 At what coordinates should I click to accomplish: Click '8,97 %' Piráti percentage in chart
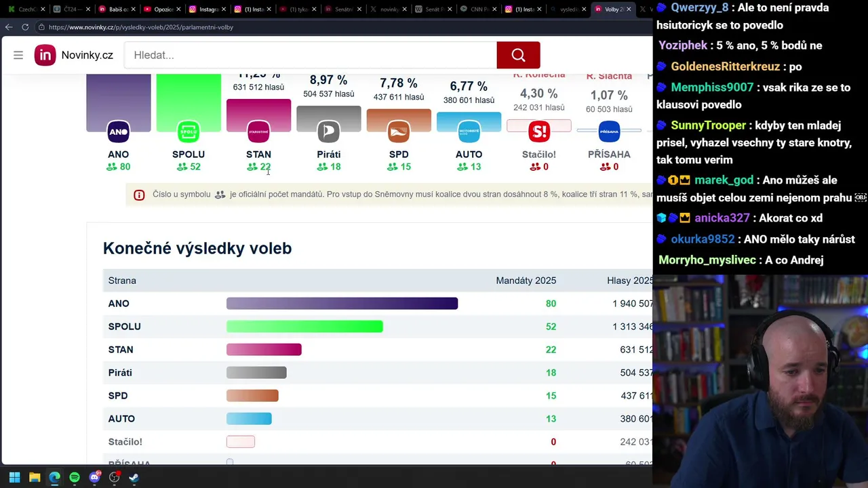pos(328,80)
